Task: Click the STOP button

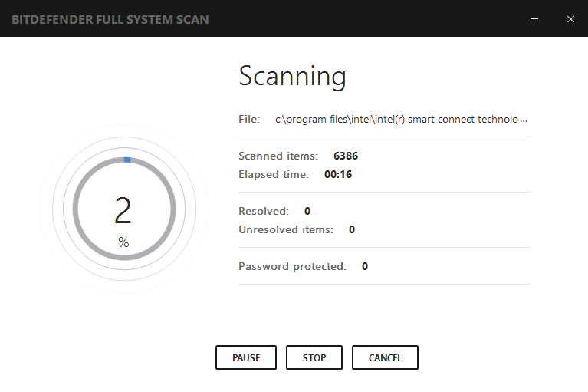Action: point(314,357)
